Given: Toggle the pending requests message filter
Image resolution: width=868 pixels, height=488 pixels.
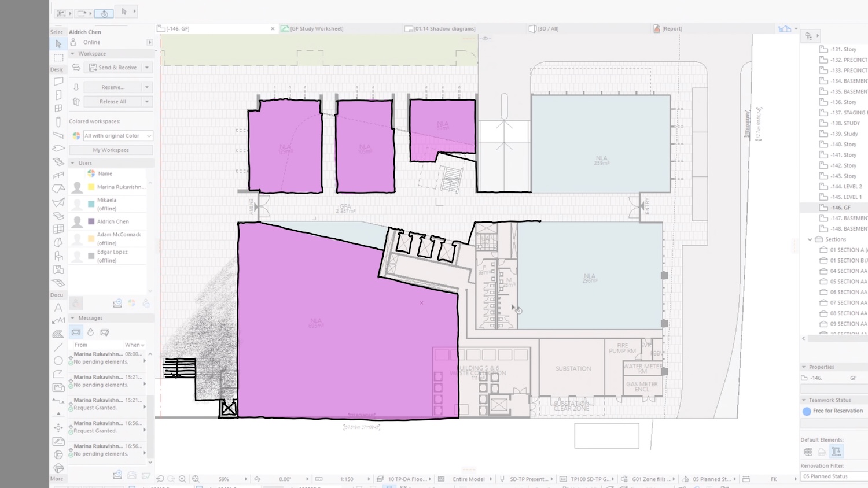Looking at the screenshot, I should point(90,332).
